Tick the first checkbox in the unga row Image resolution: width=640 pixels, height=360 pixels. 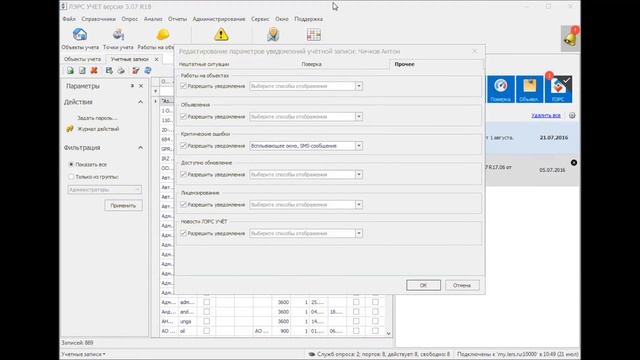(207, 321)
